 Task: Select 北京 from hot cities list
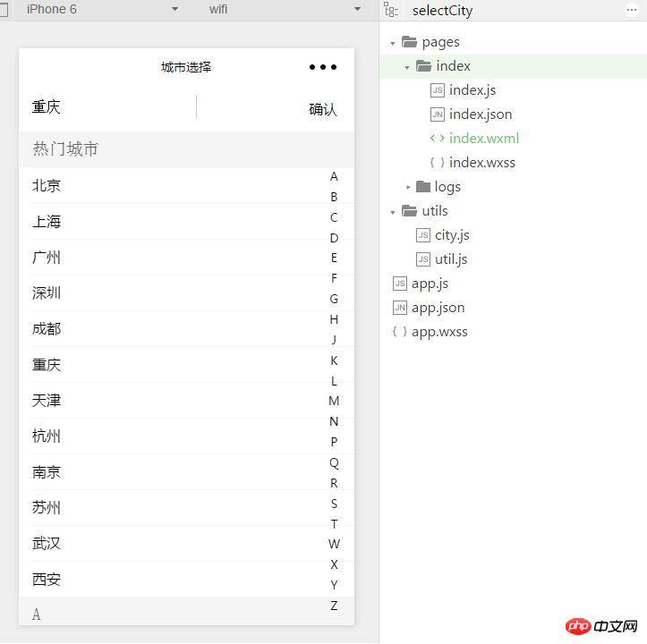47,186
